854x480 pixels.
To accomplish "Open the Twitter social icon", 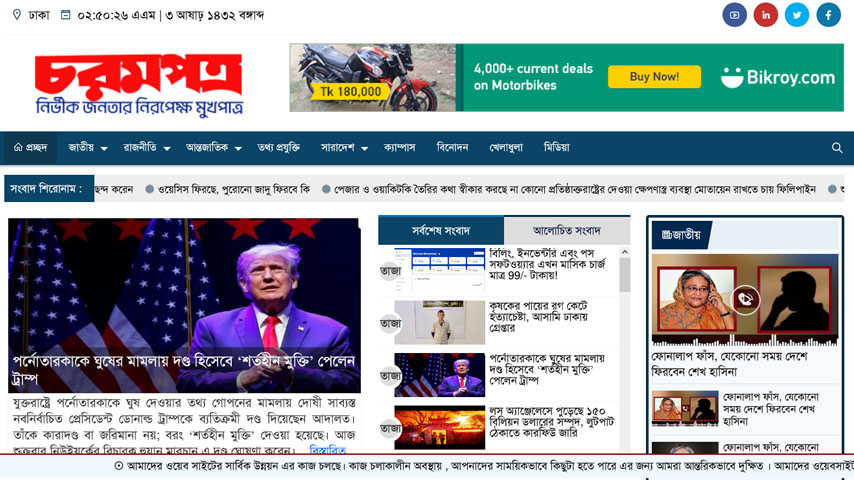I will click(797, 15).
